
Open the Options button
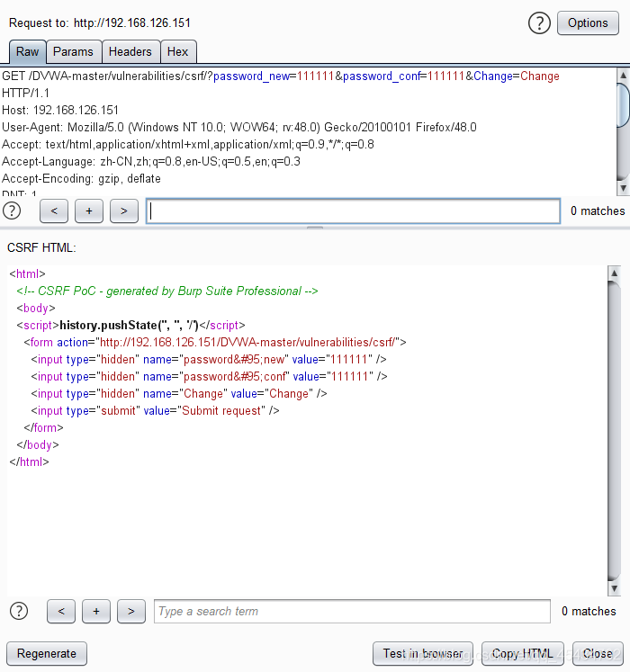click(x=588, y=23)
